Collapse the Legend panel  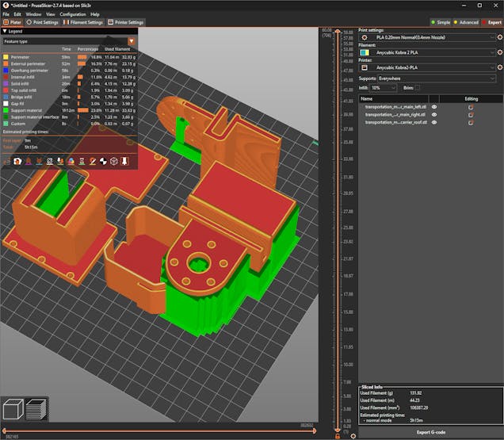coord(5,31)
